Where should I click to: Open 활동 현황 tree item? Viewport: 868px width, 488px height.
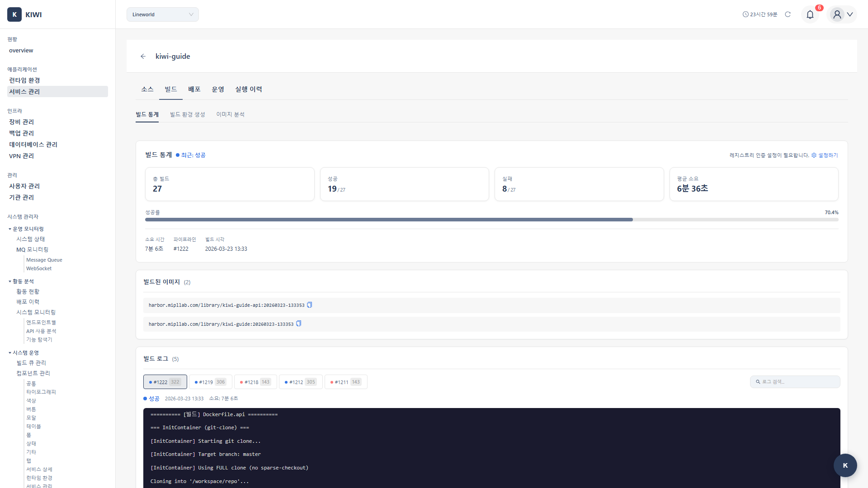point(28,292)
